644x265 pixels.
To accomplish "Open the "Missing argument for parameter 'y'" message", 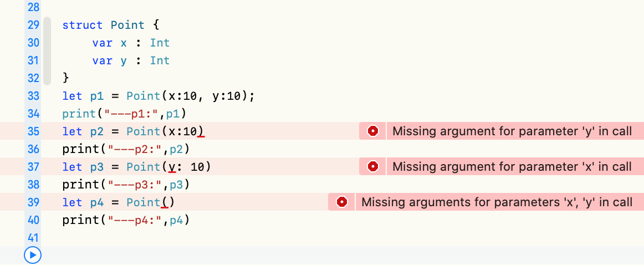I will (x=512, y=131).
